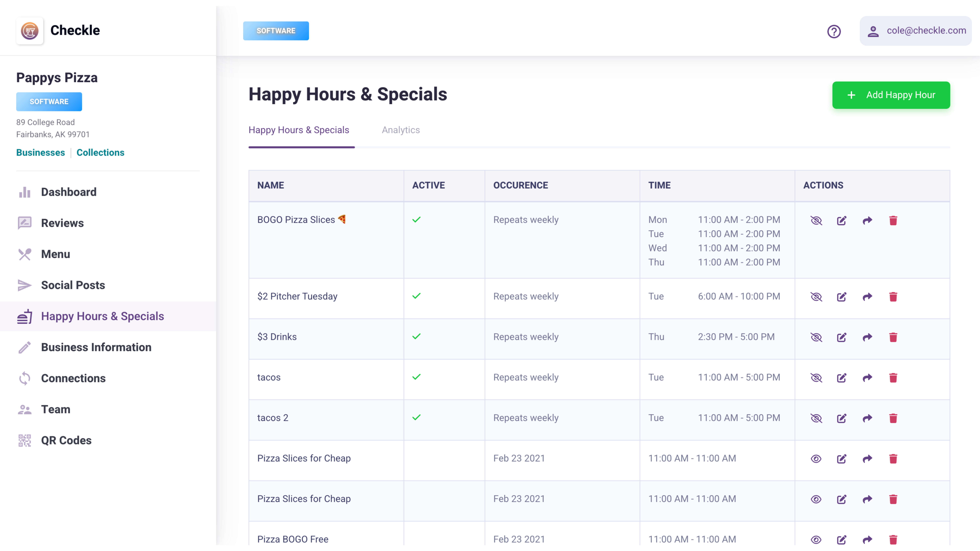Share the second Pizza Slices for Cheap entry
Image resolution: width=980 pixels, height=551 pixels.
867,499
